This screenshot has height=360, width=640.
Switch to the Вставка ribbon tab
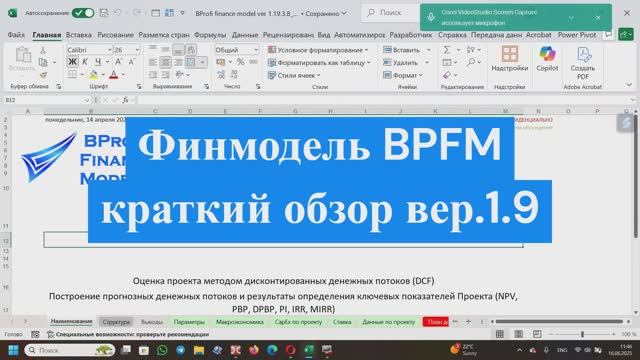point(79,35)
